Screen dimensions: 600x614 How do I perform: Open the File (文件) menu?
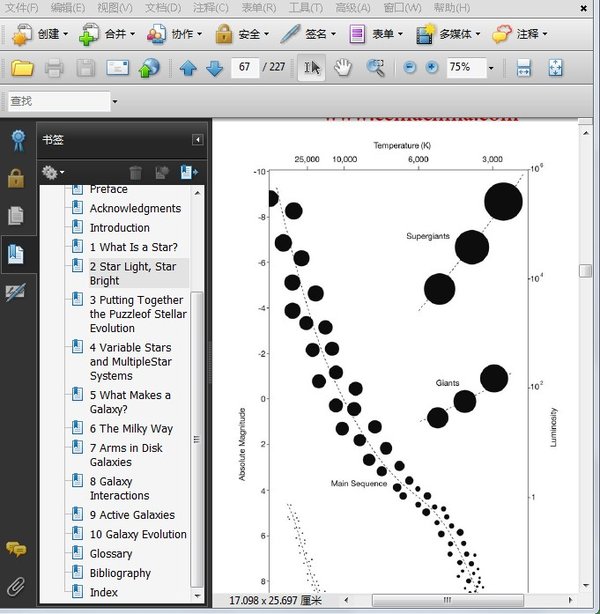coord(22,7)
